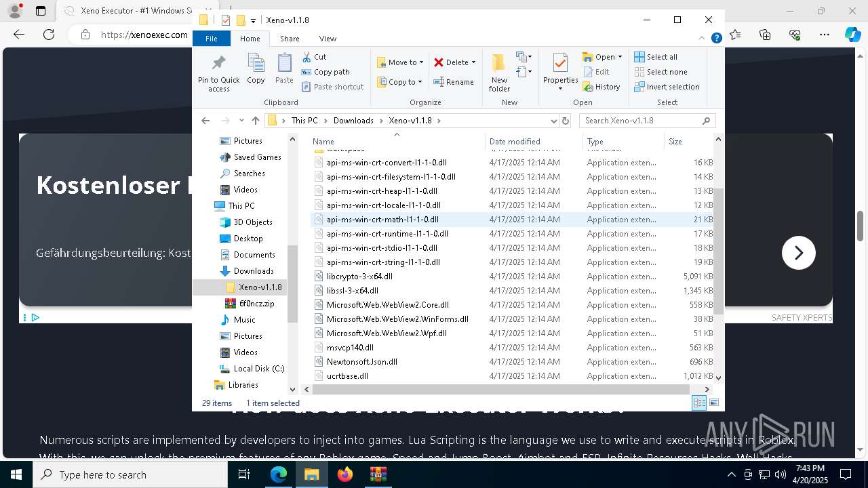Refresh the Xeno-v1.1.8 folder view
The height and width of the screenshot is (488, 868).
[x=566, y=121]
